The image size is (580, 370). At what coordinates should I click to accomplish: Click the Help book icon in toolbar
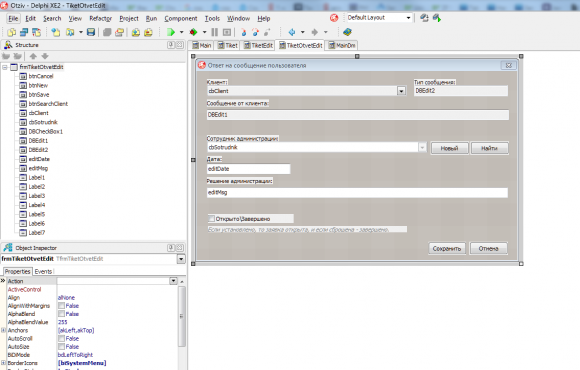pos(347,32)
